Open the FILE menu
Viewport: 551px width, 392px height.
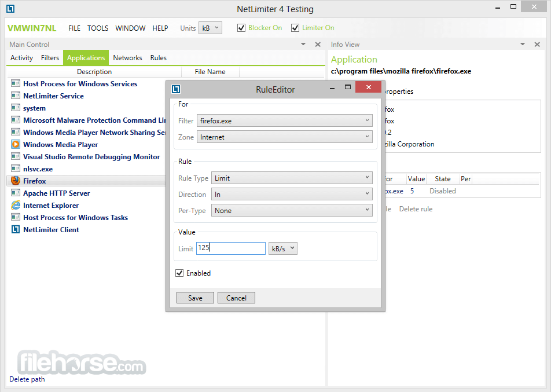click(74, 28)
